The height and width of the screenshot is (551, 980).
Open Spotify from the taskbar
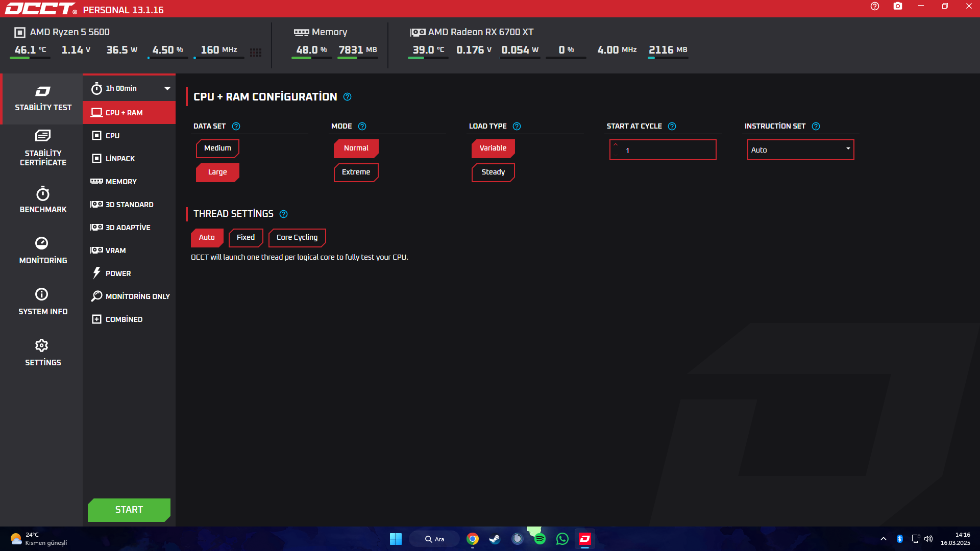(540, 539)
